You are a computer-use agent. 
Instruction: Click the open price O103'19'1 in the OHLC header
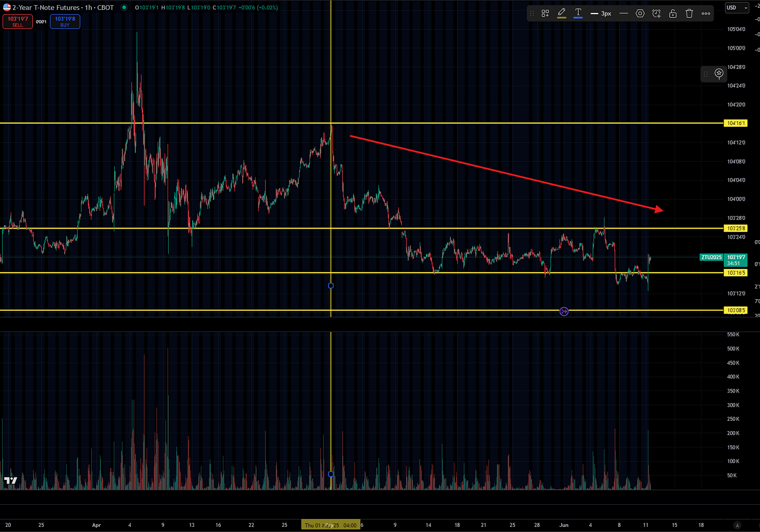coord(146,7)
